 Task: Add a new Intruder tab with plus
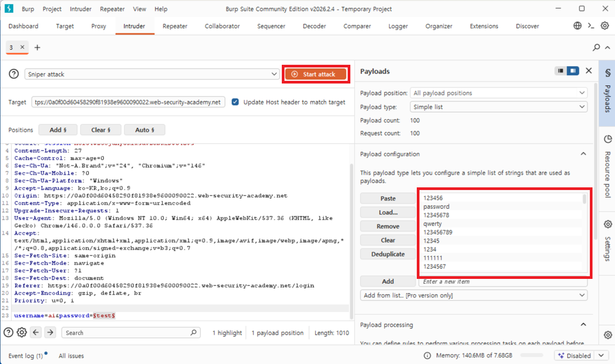click(x=37, y=48)
